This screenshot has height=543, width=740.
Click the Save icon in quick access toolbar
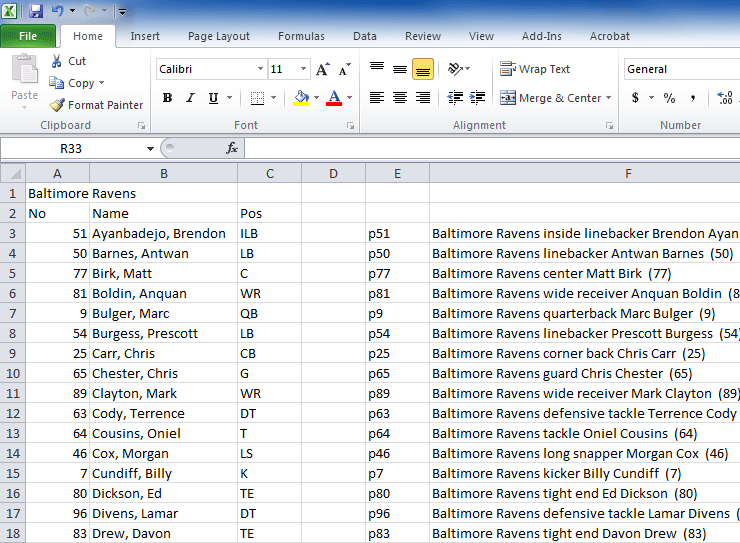[36, 10]
